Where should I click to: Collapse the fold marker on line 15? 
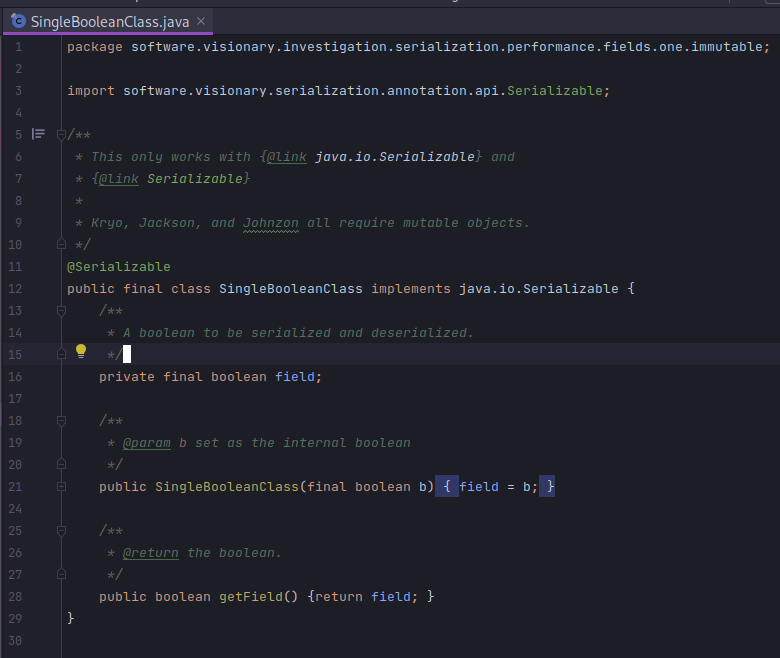tap(61, 354)
